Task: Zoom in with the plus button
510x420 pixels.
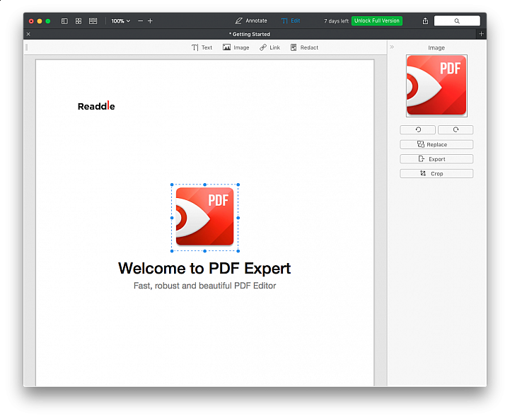Action: coord(150,21)
